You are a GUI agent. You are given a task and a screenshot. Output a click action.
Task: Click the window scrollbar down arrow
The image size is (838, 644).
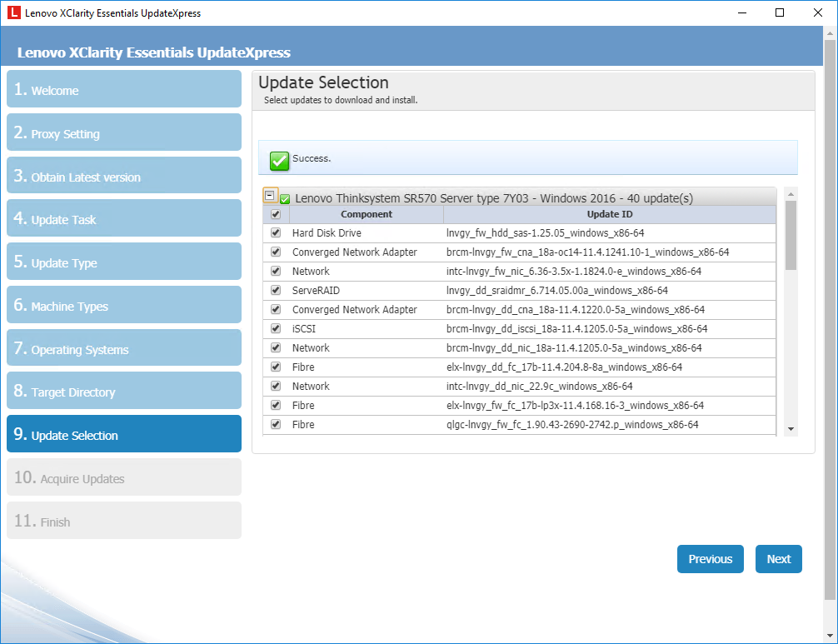tap(830, 636)
